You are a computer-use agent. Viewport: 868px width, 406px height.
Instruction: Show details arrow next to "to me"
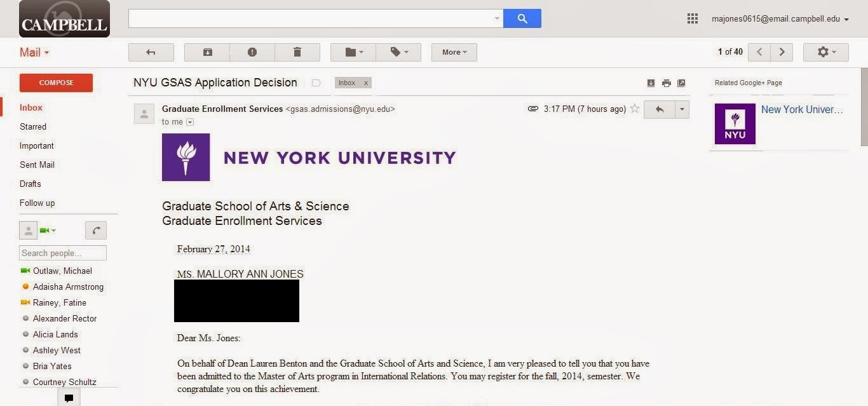(189, 122)
